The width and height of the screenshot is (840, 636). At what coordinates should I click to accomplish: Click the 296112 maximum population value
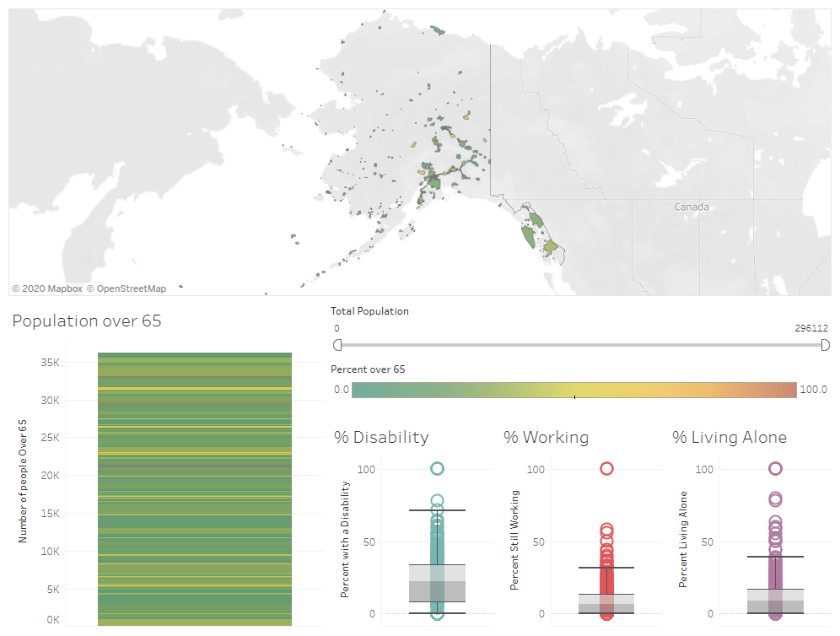click(x=811, y=328)
